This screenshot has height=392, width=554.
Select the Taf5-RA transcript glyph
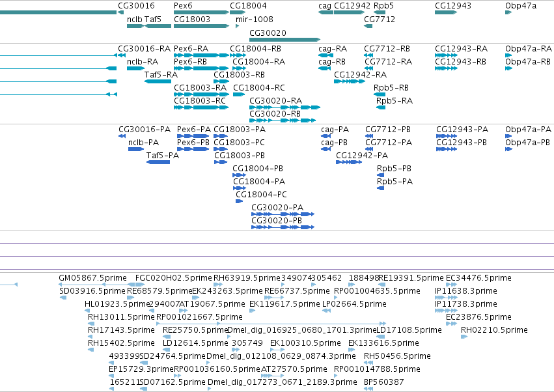158,81
